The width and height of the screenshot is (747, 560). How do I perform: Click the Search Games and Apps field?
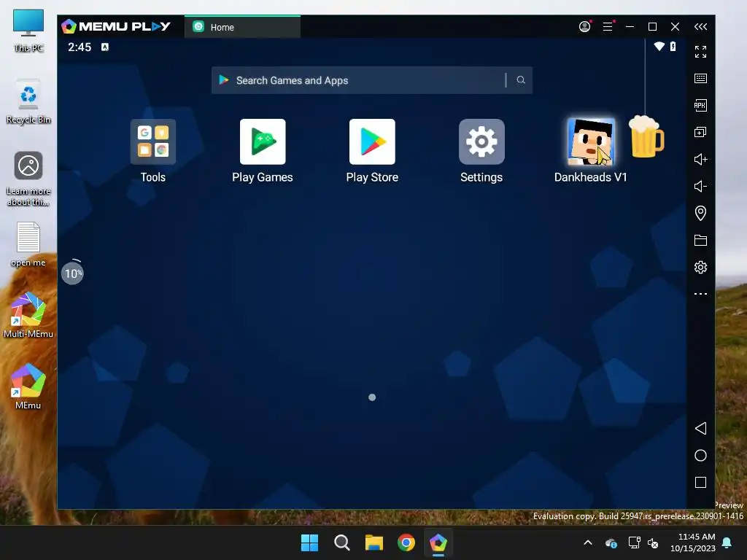[372, 80]
